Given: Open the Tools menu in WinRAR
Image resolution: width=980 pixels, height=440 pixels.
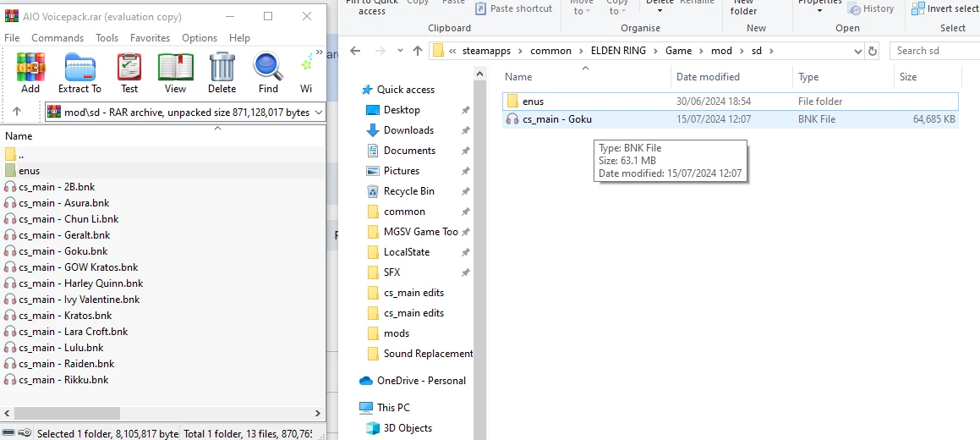Looking at the screenshot, I should click(107, 38).
